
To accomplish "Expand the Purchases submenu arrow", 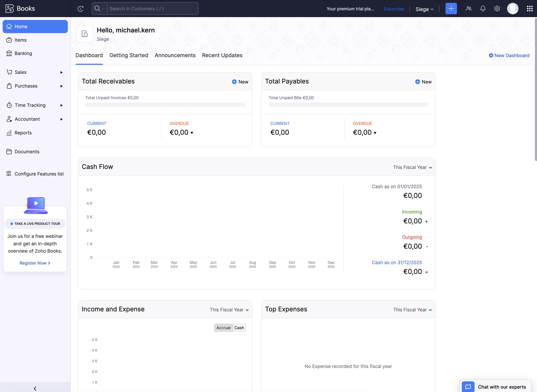I will pyautogui.click(x=61, y=86).
